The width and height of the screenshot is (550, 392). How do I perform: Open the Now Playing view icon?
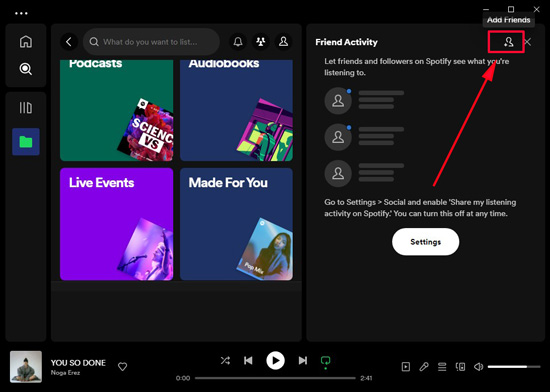[x=406, y=367]
